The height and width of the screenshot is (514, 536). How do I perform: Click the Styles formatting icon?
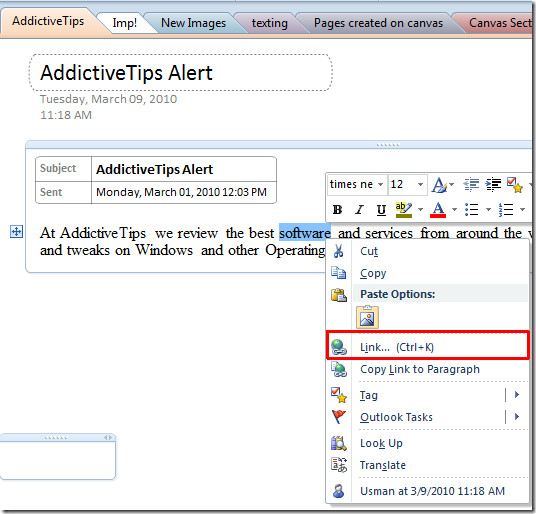(x=439, y=185)
